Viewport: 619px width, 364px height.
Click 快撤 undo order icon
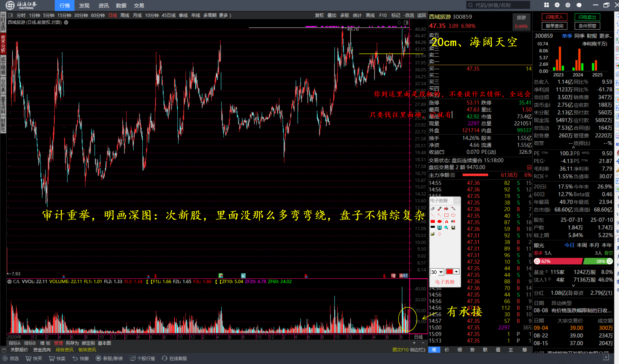75,359
